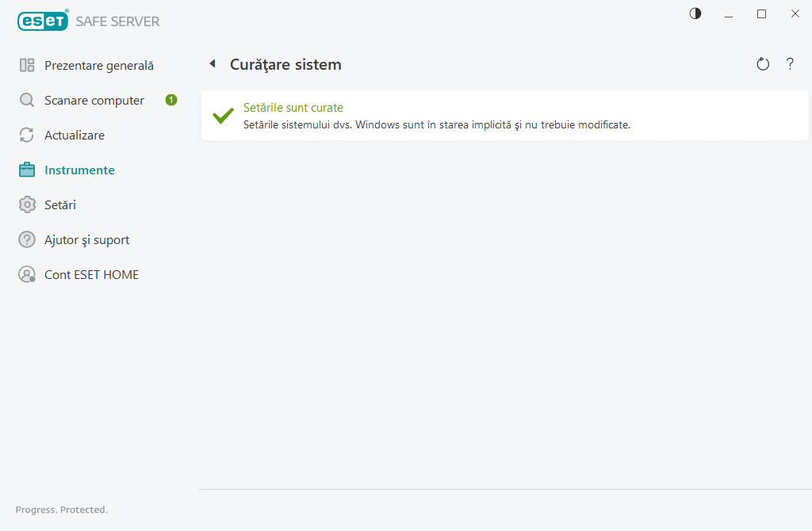Toggle the dark/light contrast mode
The width and height of the screenshot is (812, 531).
pyautogui.click(x=695, y=13)
